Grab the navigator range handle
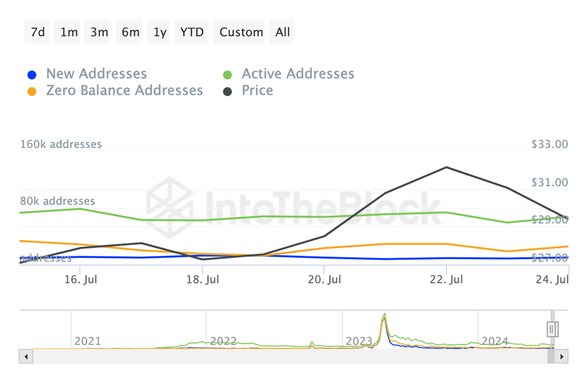 click(x=553, y=330)
